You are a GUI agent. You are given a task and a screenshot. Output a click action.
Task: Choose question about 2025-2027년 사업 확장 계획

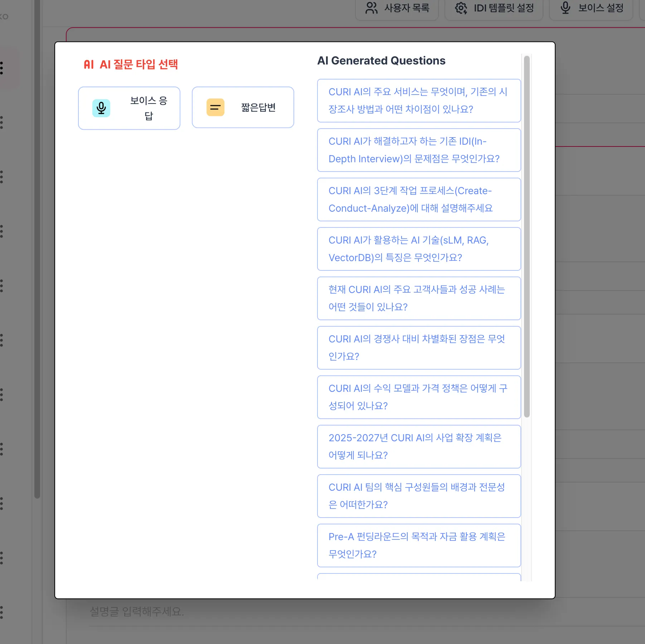(x=419, y=447)
